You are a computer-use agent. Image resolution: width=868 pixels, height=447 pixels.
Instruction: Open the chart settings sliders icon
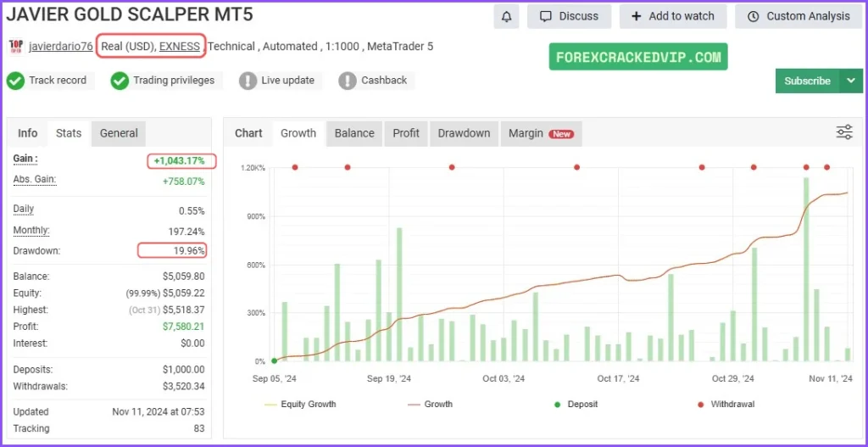coord(844,132)
